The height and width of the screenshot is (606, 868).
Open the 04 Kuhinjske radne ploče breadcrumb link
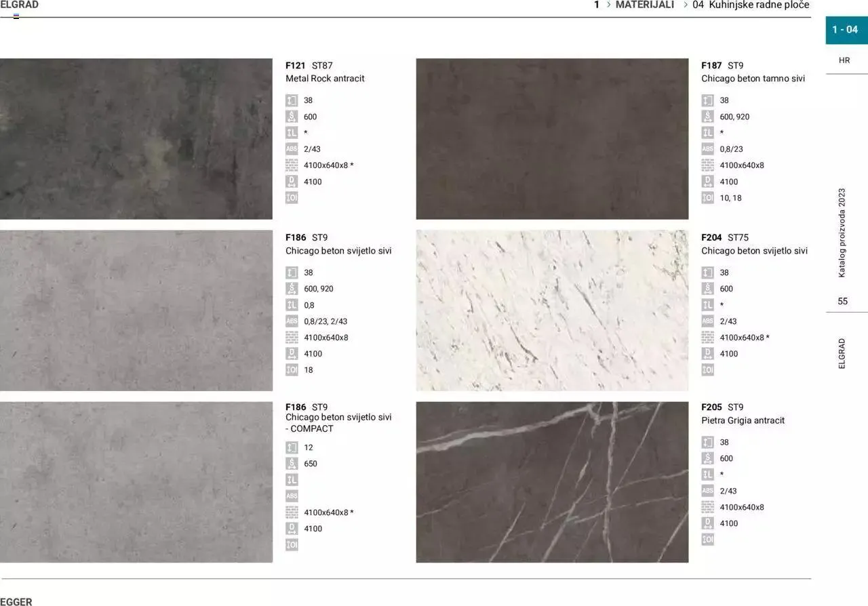[751, 5]
